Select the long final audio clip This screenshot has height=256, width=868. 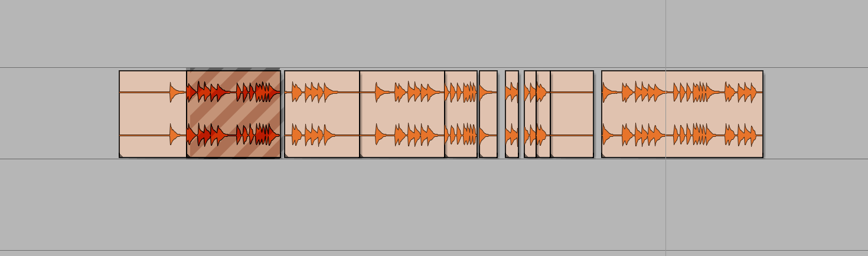pyautogui.click(x=682, y=114)
